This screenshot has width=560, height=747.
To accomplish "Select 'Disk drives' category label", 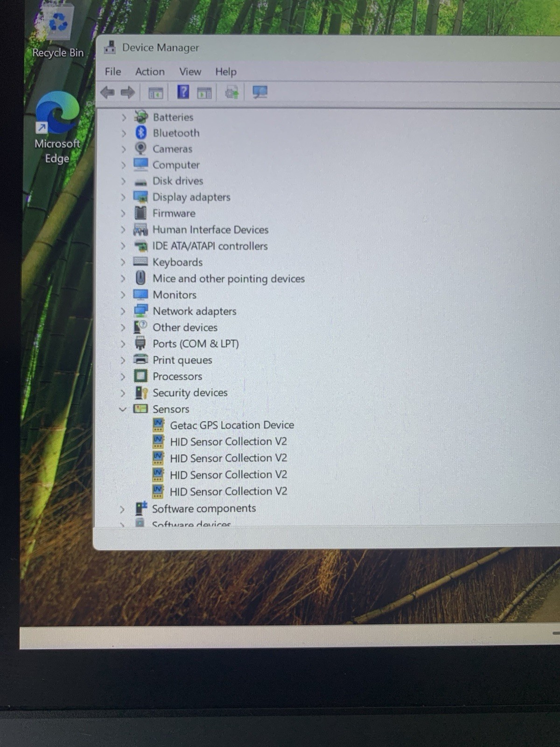I will point(178,181).
